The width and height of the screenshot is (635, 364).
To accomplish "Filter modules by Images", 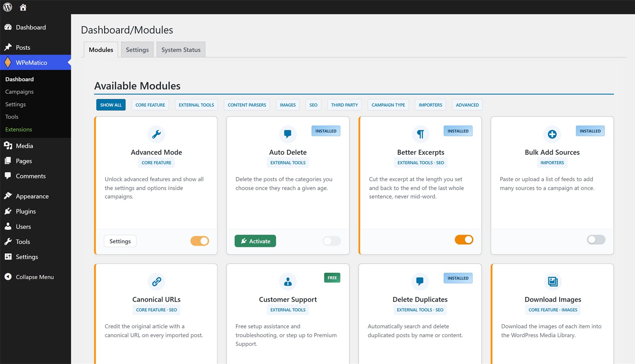I will pyautogui.click(x=288, y=105).
